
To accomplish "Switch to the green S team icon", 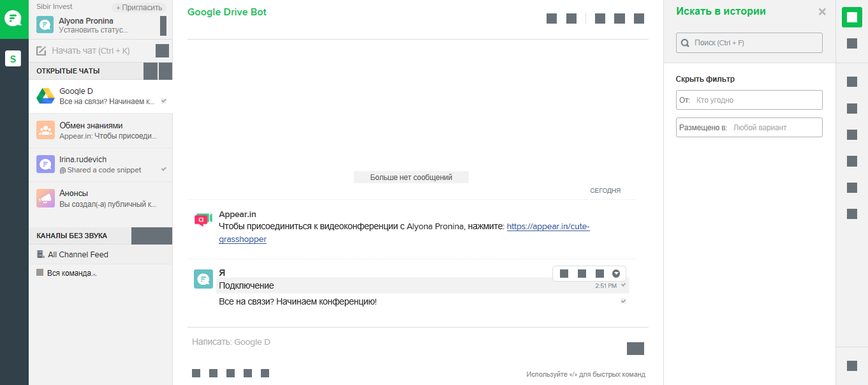I will click(13, 59).
